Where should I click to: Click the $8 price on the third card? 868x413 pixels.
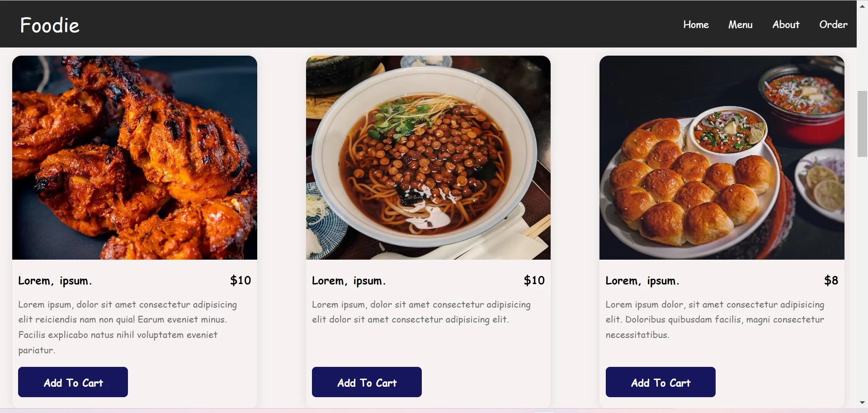(x=831, y=280)
